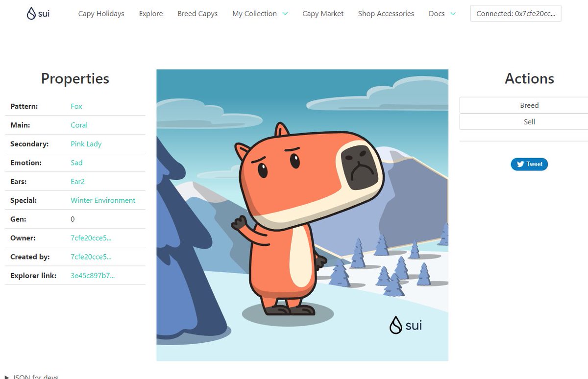
Task: Open the Breed Capys page
Action: click(197, 14)
